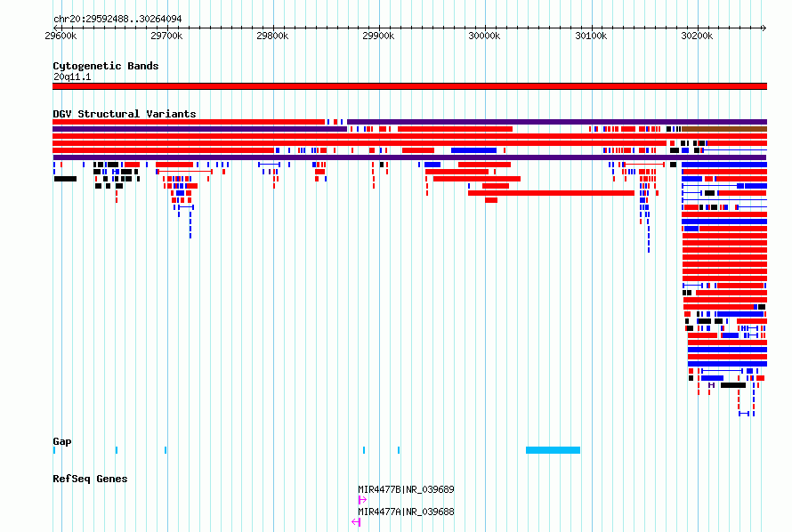Select the red 20q11.1 cytogenetic band bar
792x532 pixels.
[x=409, y=86]
